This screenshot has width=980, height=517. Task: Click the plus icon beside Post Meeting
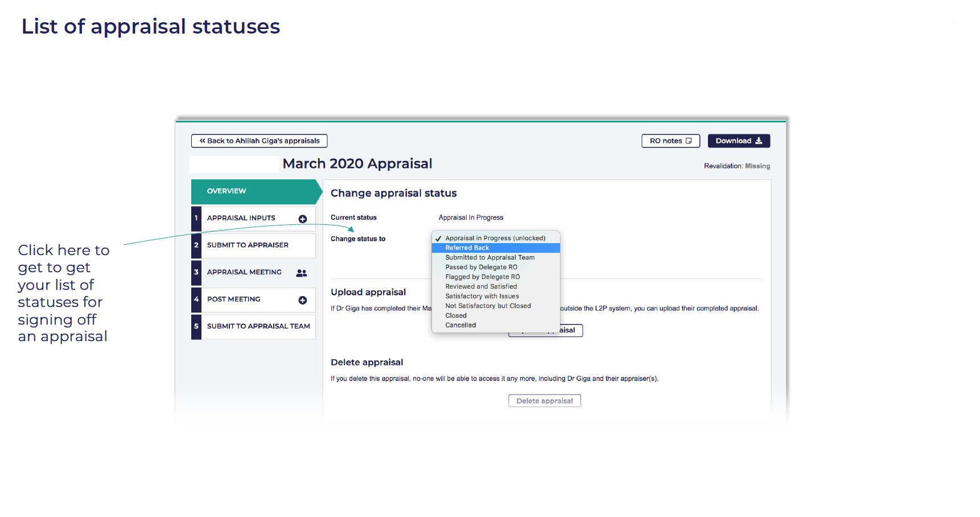click(x=303, y=300)
